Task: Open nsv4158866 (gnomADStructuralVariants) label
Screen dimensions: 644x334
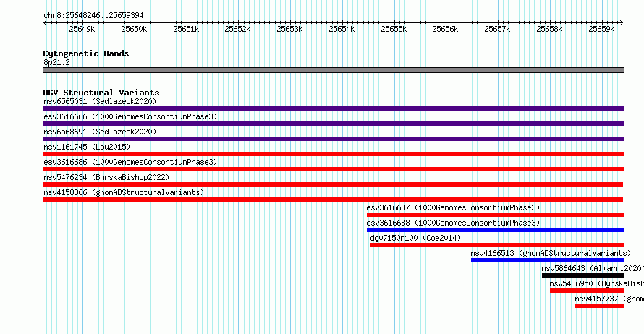Action: tap(124, 192)
